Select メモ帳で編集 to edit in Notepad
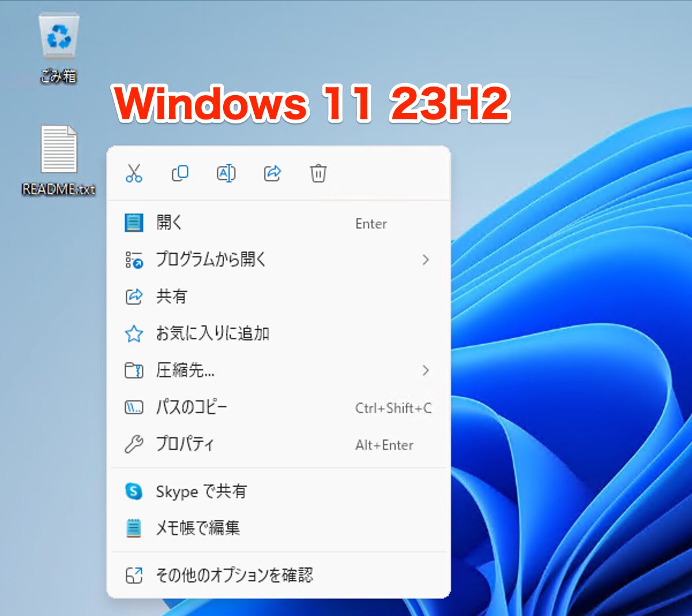Screen dimensions: 692x616 tap(196, 528)
